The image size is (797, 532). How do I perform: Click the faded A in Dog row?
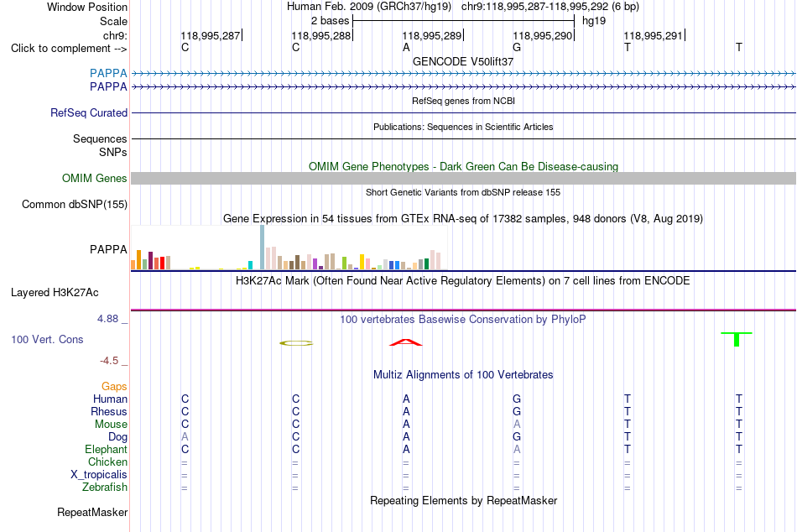coord(185,437)
